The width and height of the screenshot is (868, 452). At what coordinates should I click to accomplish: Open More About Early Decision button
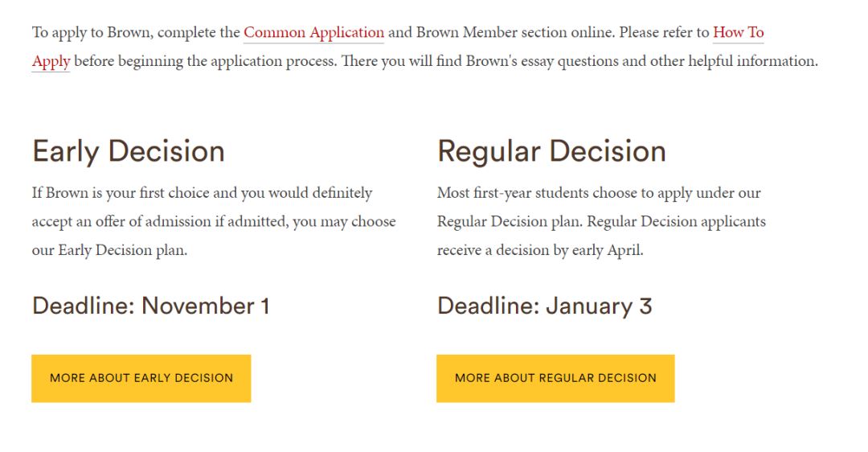coord(141,378)
